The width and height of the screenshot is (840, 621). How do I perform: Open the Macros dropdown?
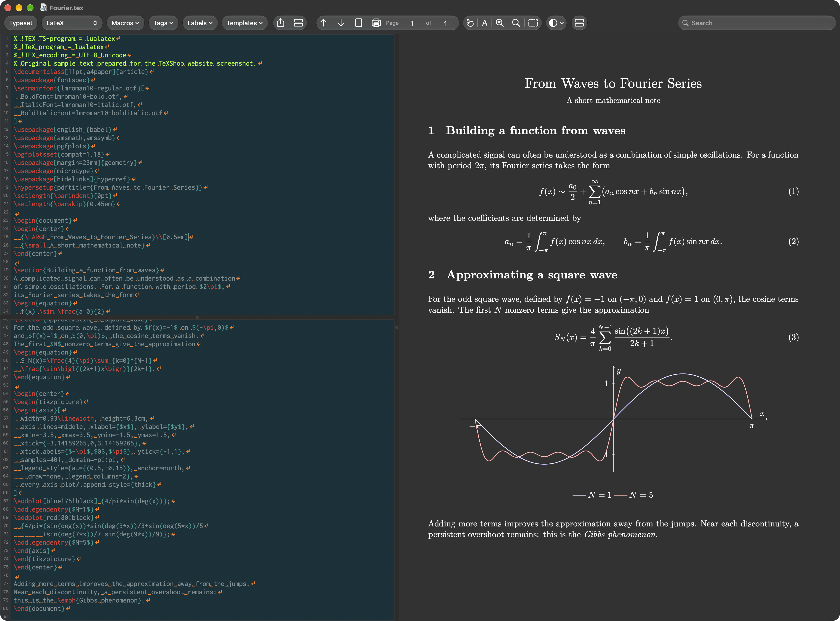point(125,23)
